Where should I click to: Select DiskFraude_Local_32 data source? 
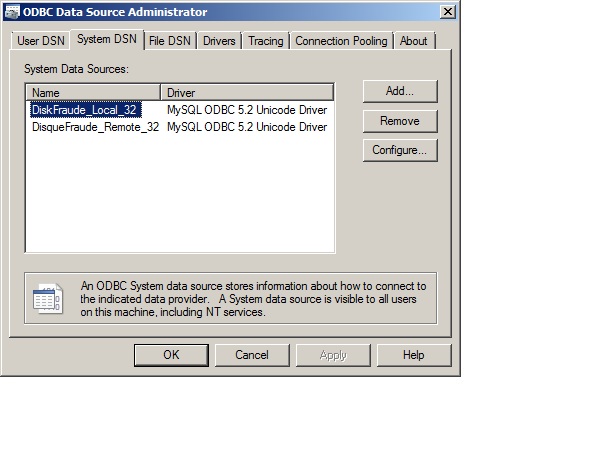84,110
